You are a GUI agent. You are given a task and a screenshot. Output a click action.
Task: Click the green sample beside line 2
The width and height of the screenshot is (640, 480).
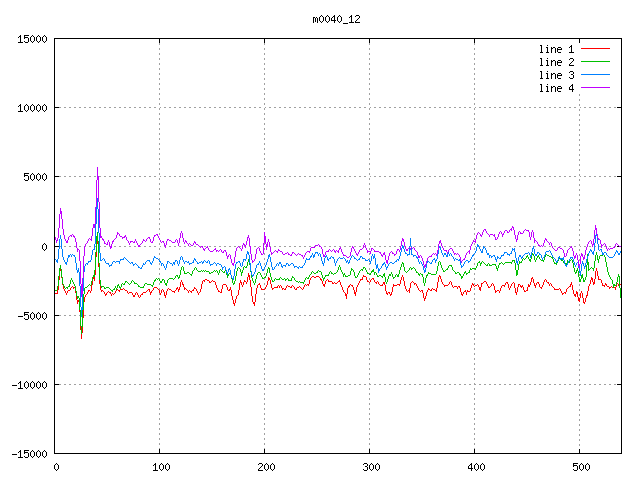click(x=596, y=62)
